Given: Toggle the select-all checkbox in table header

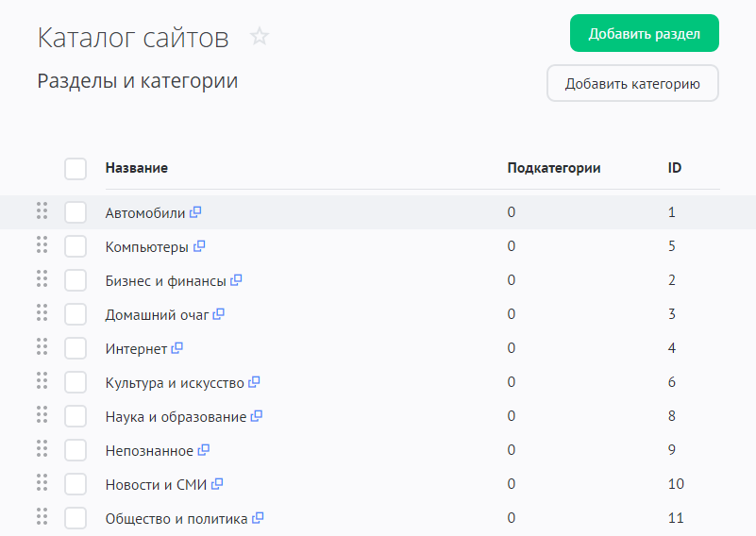Looking at the screenshot, I should point(76,169).
